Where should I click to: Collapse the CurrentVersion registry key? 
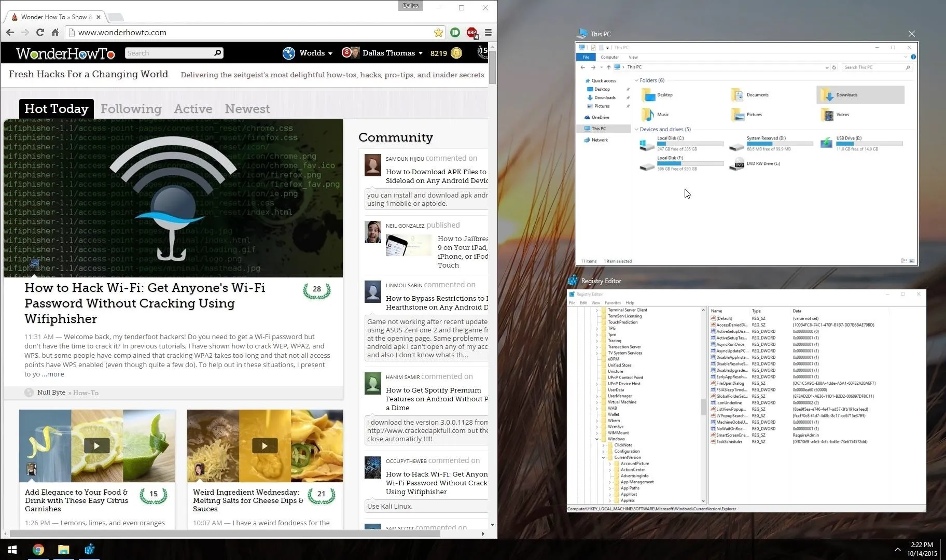603,457
